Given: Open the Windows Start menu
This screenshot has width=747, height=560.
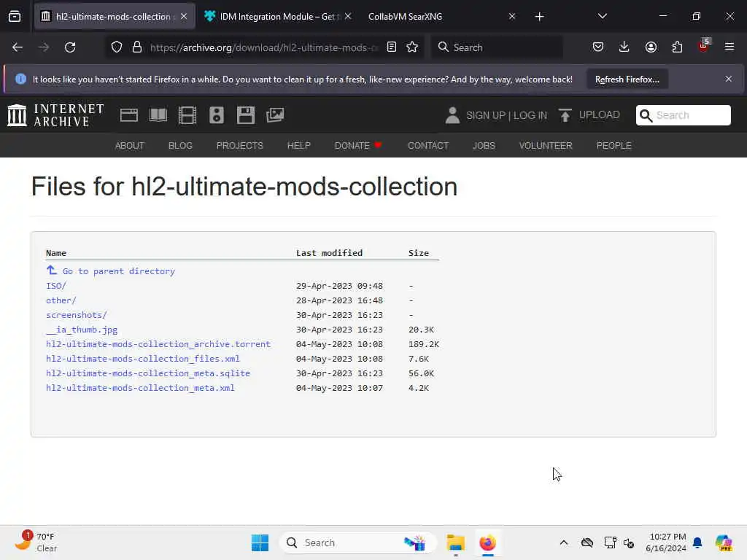Looking at the screenshot, I should click(x=260, y=542).
